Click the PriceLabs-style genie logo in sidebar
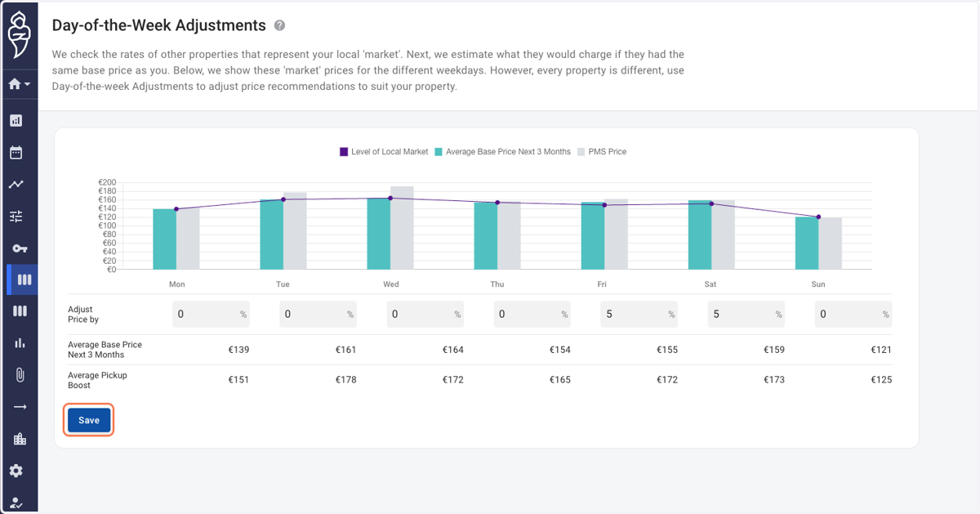 click(x=18, y=37)
